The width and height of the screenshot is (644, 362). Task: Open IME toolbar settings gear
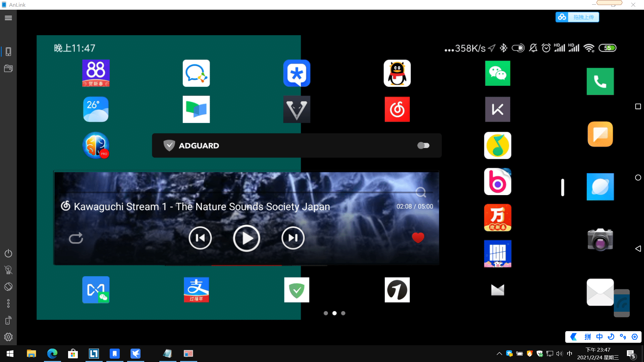point(635,337)
